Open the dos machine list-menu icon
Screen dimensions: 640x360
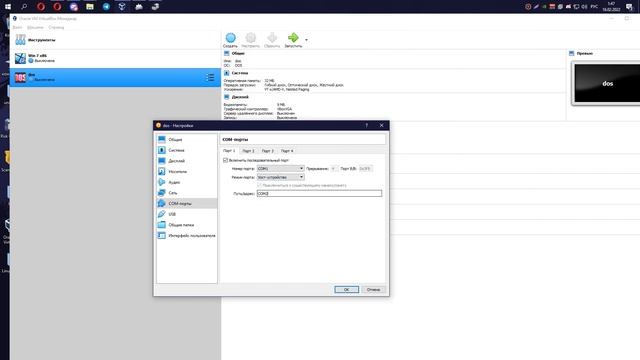tap(210, 77)
